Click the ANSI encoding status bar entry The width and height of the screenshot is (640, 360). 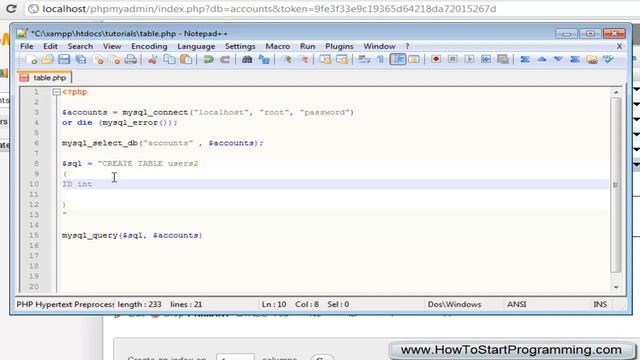(516, 304)
